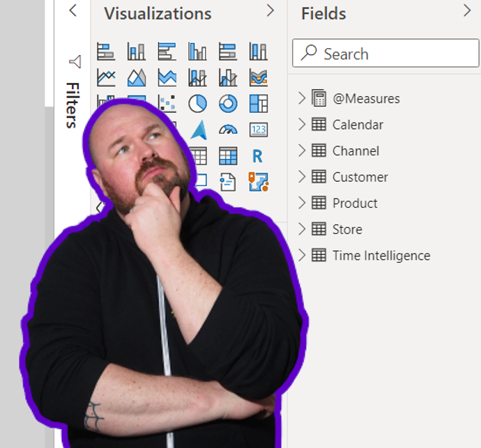The width and height of the screenshot is (481, 448).
Task: Select the Clustered column chart visual
Action: tap(197, 51)
